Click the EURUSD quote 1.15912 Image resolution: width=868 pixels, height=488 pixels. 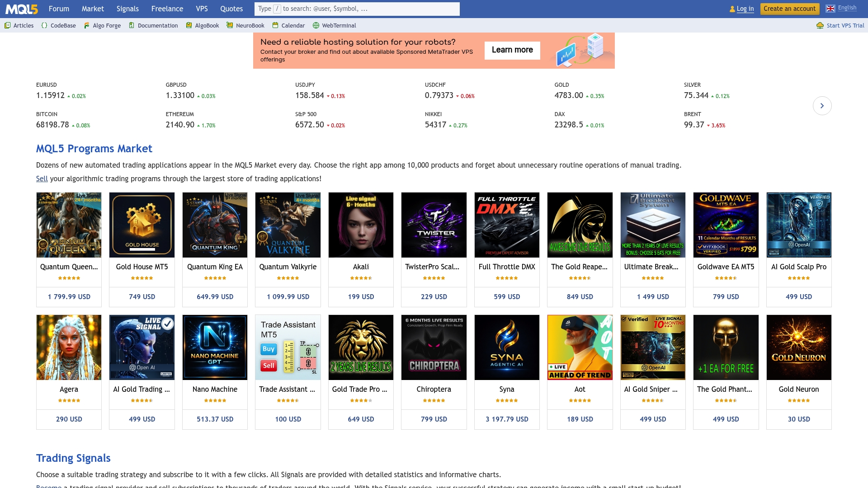(50, 95)
